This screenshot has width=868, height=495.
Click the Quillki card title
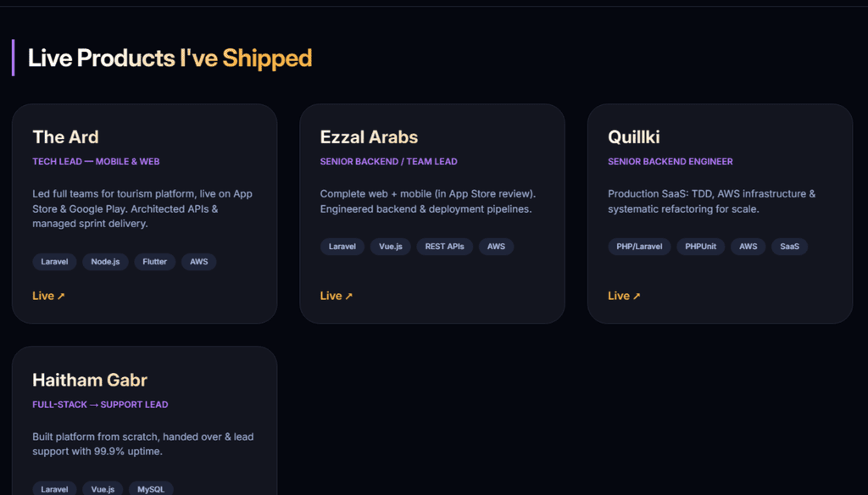(634, 137)
